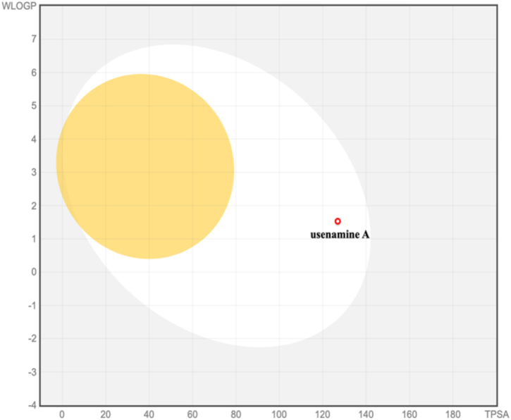Image resolution: width=511 pixels, height=420 pixels.
Task: Click the TPSA axis title
Action: 496,414
